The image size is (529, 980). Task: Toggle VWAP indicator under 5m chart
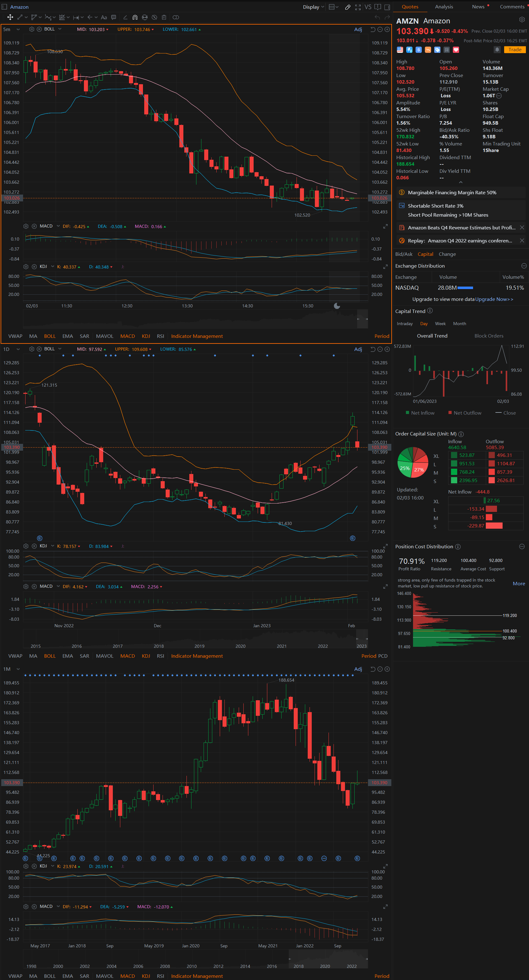15,336
